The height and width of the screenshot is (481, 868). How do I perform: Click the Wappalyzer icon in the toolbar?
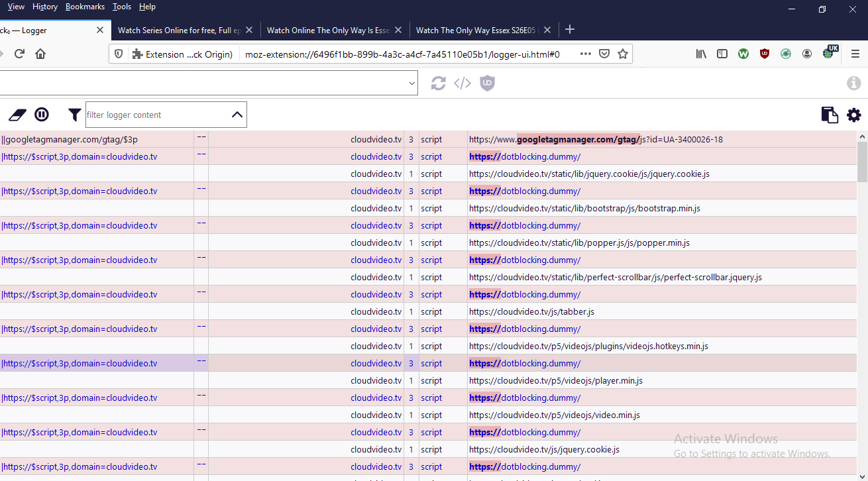pos(743,54)
